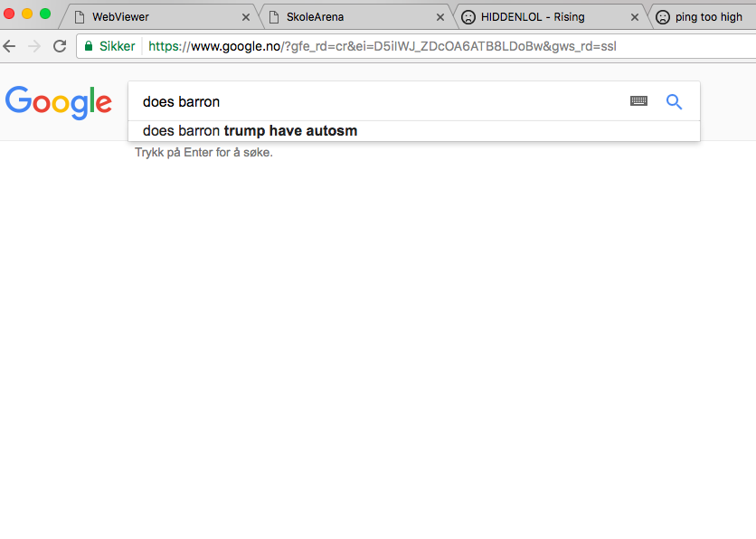This screenshot has width=756, height=539.
Task: Click the 'Sikker' secure label
Action: tap(118, 46)
